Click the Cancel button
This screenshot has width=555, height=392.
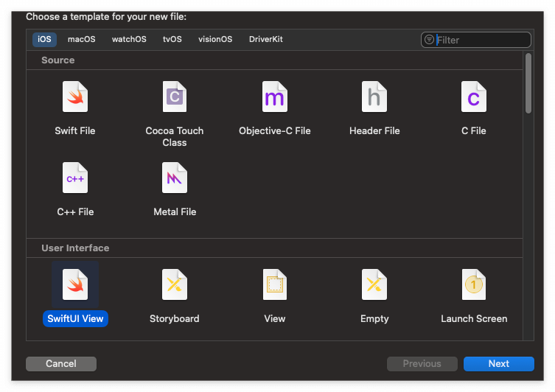(61, 364)
